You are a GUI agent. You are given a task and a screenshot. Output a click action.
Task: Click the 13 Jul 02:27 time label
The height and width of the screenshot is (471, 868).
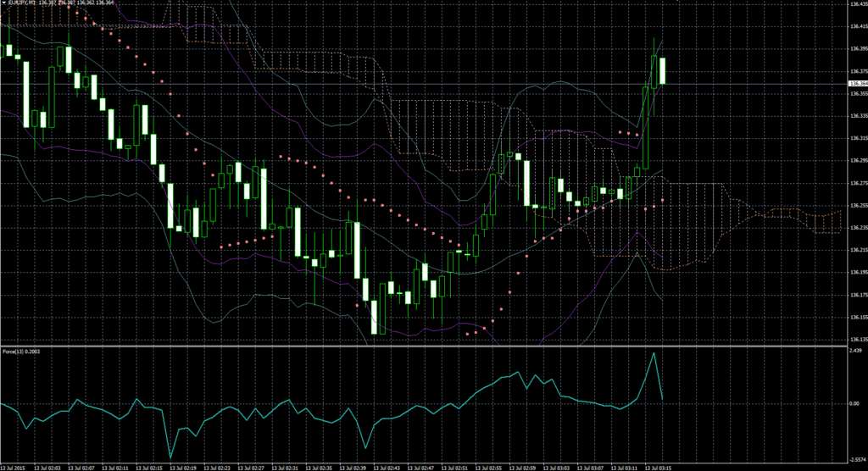(x=251, y=468)
